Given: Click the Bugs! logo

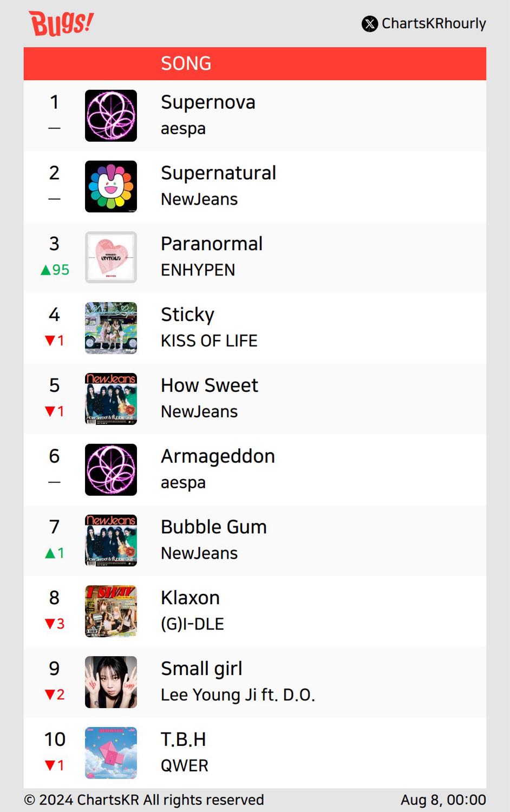Looking at the screenshot, I should click(61, 23).
